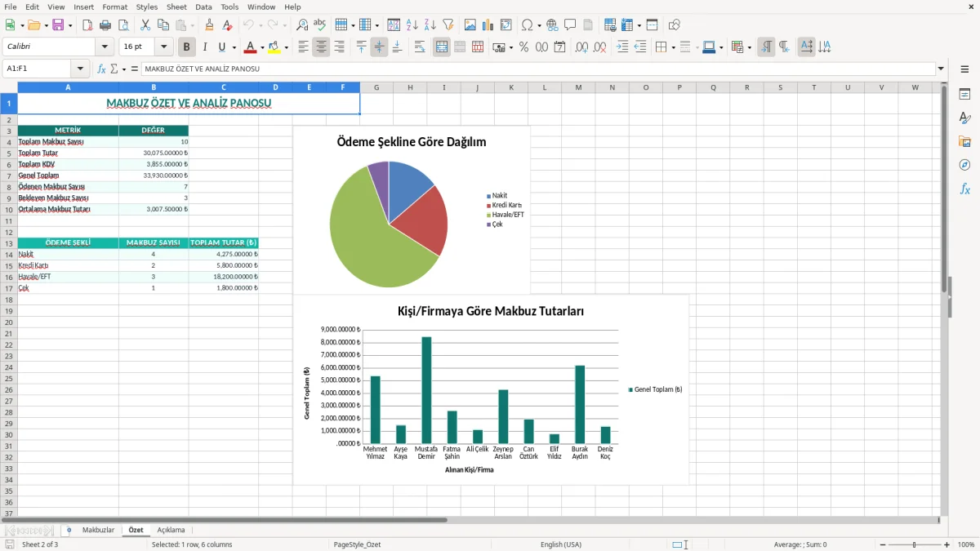Click the Print icon
Image resolution: width=980 pixels, height=551 pixels.
pyautogui.click(x=105, y=25)
